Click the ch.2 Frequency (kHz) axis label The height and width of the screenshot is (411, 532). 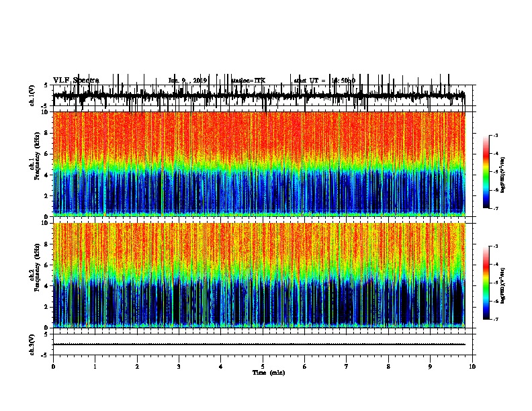coord(35,268)
